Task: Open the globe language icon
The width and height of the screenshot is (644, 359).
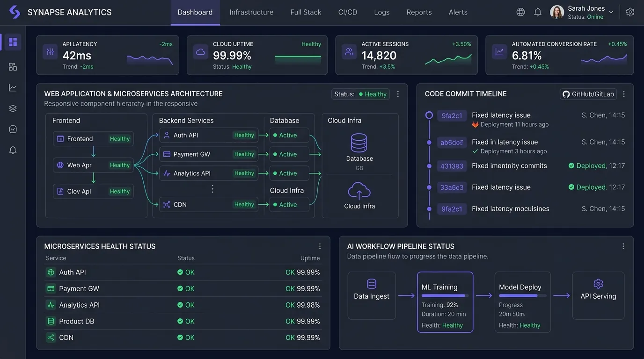Action: pyautogui.click(x=520, y=12)
